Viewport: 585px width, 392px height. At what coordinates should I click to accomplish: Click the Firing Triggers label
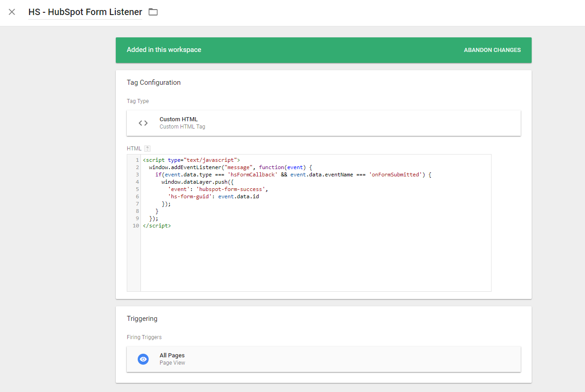[144, 337]
